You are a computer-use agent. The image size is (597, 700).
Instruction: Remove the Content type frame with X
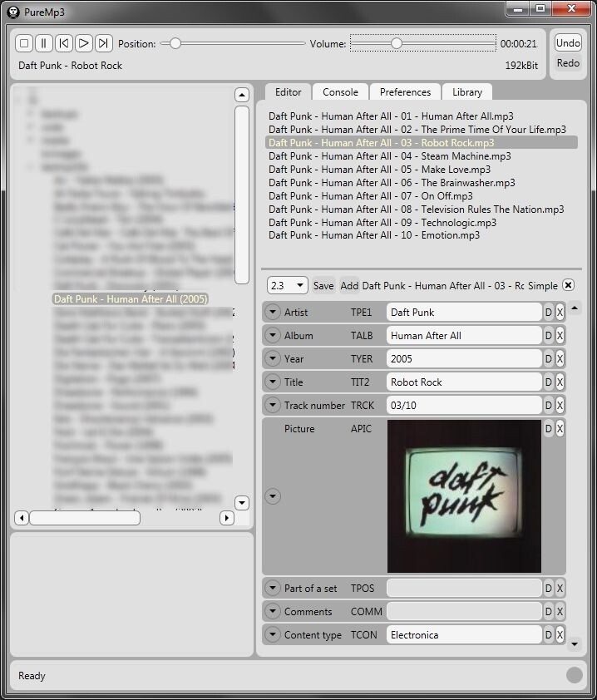(560, 634)
